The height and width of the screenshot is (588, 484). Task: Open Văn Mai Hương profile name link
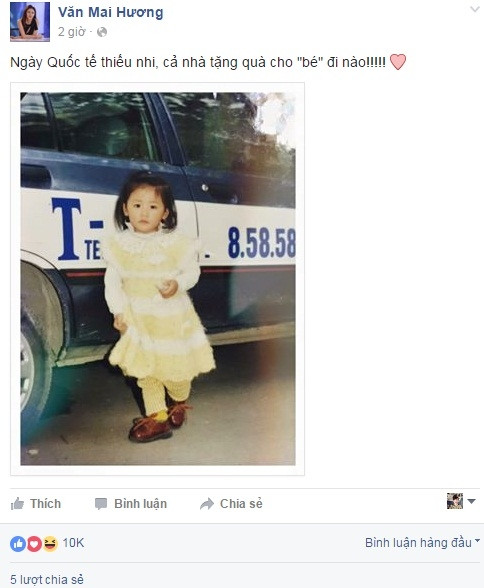pyautogui.click(x=111, y=12)
